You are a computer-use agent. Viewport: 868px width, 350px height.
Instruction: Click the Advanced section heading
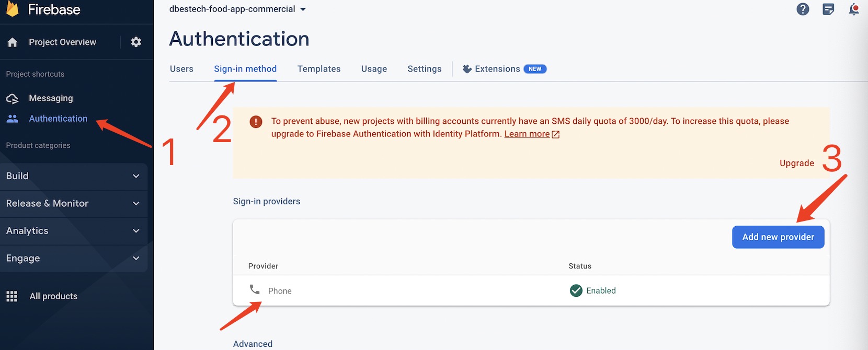pos(253,344)
